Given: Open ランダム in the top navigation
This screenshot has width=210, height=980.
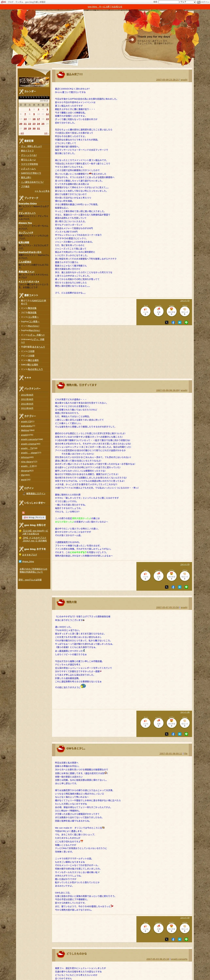Looking at the screenshot, I should point(19,2).
